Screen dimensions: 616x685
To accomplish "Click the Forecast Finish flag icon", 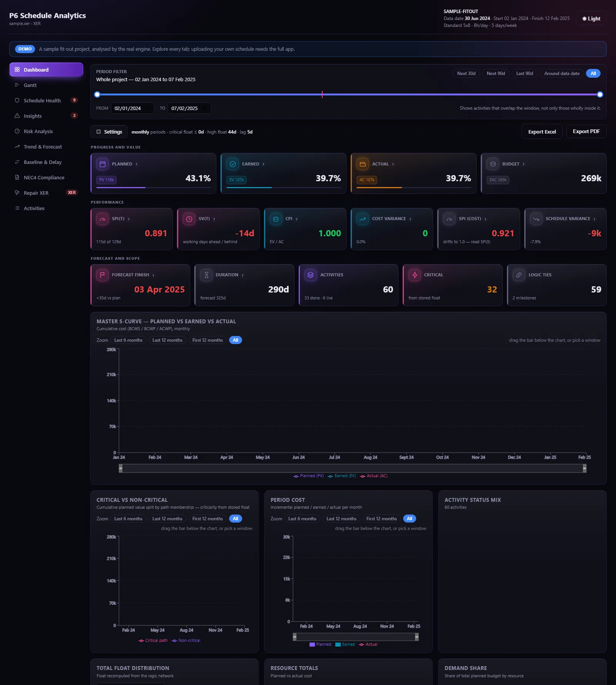I will (x=102, y=275).
